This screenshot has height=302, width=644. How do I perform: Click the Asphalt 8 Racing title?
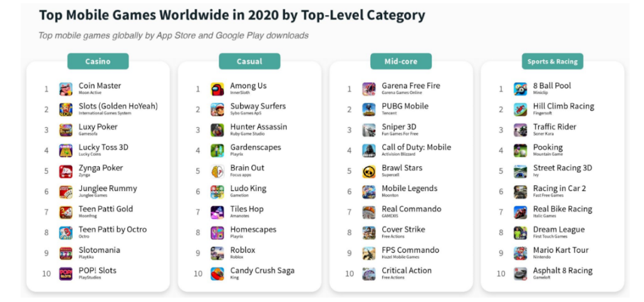(563, 271)
